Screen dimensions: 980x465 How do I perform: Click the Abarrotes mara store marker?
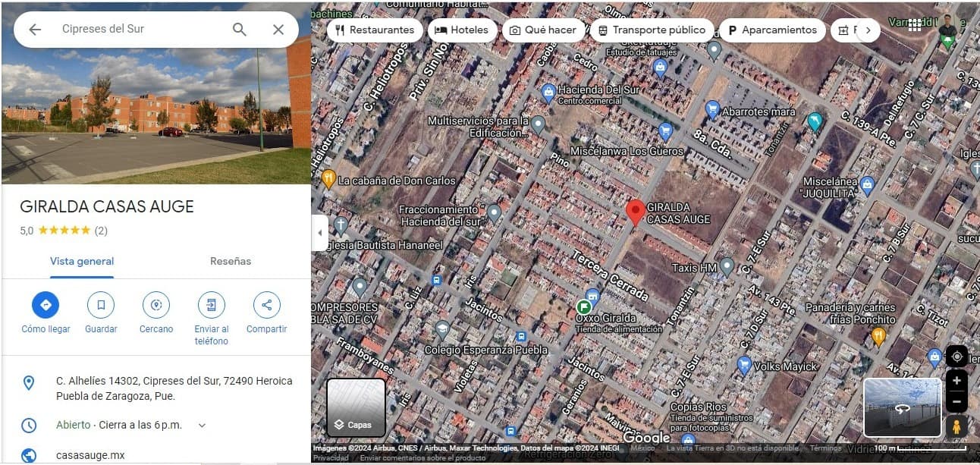point(712,110)
